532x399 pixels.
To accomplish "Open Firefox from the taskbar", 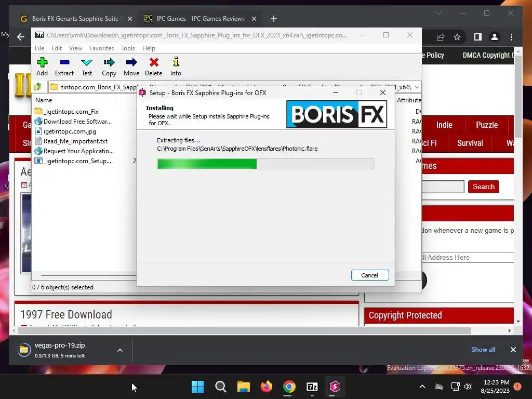I will 266,387.
